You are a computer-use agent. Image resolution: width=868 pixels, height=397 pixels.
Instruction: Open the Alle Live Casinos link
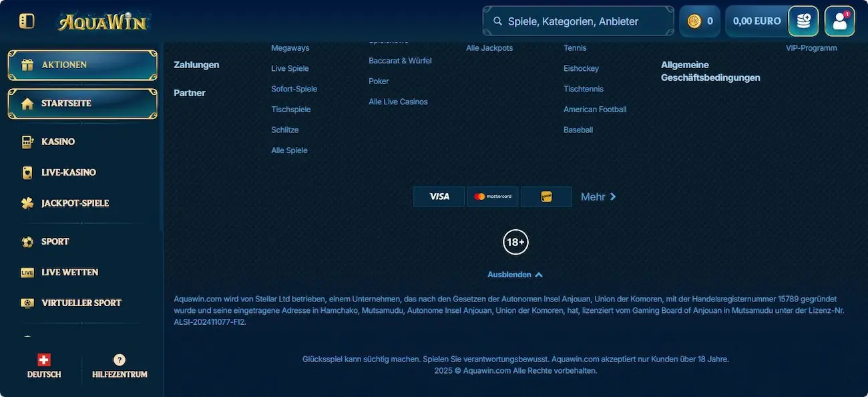point(398,102)
